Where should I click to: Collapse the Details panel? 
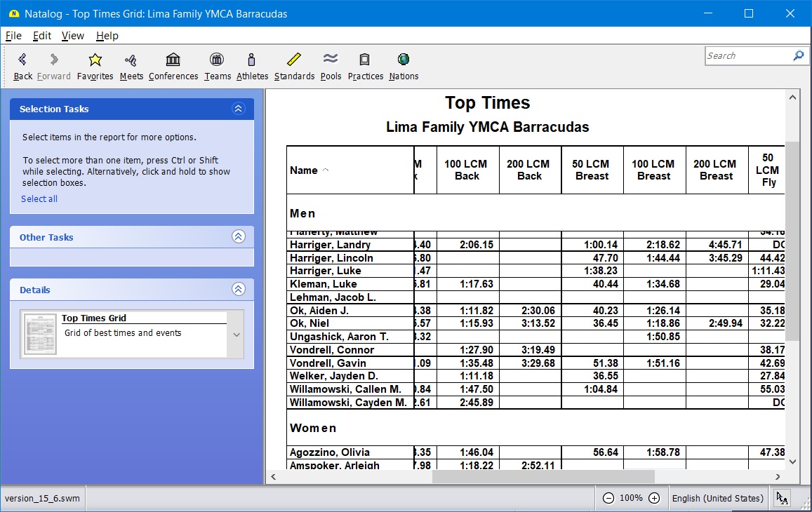[x=238, y=290]
